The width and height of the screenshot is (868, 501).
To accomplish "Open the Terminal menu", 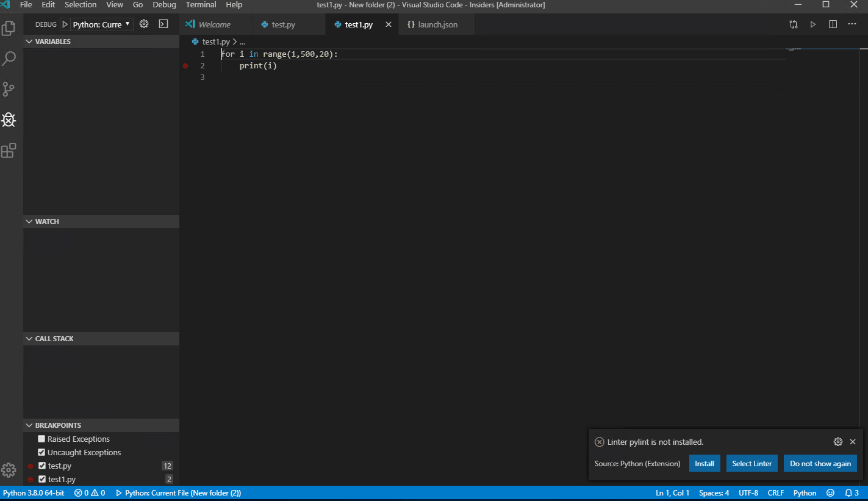I will [201, 5].
